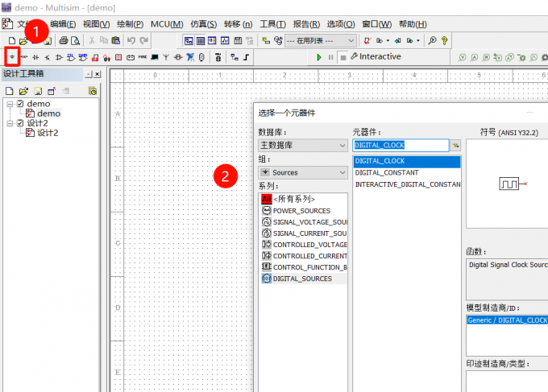Select CONTROLLED_VOLTAGE family
Image resolution: width=548 pixels, height=392 pixels.
coord(304,245)
